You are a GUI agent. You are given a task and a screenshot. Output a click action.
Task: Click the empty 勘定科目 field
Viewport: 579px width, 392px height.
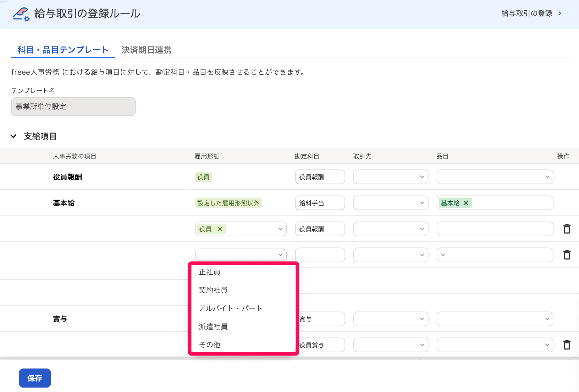320,255
